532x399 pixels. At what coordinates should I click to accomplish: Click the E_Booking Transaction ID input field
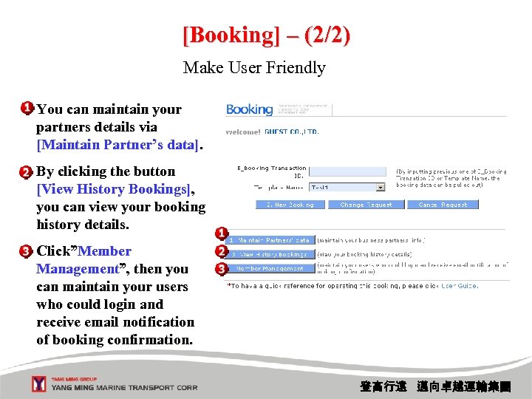348,171
